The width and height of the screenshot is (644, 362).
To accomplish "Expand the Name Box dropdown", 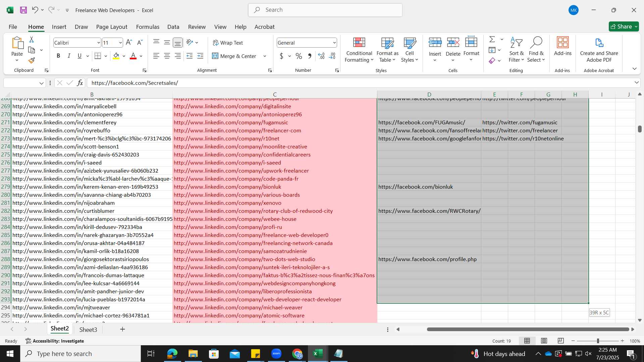I will pos(42,83).
